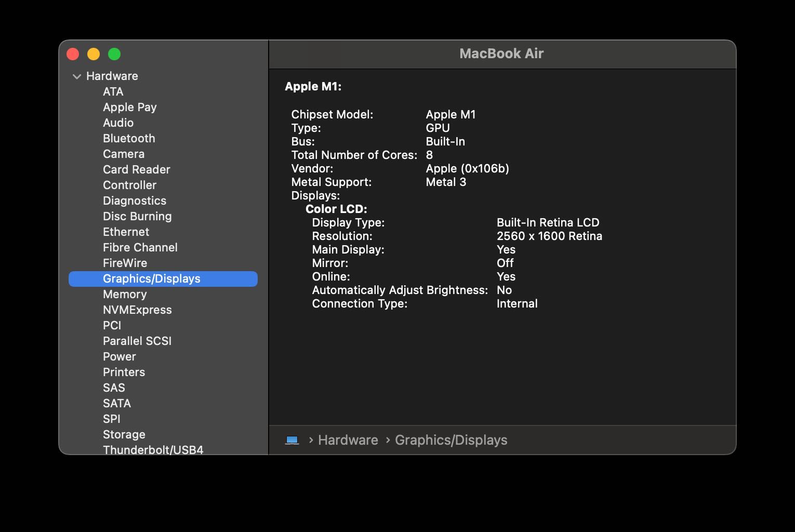Open Ethernet hardware details
The image size is (795, 532).
pos(126,232)
